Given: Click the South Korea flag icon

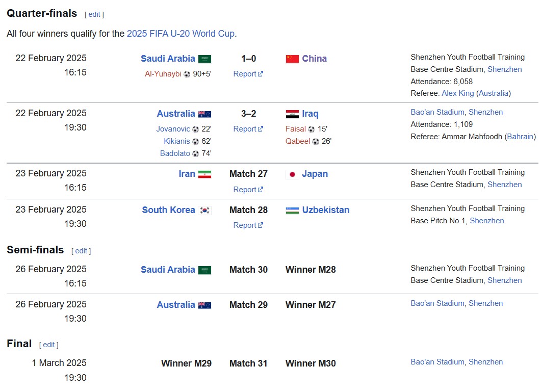Looking at the screenshot, I should [x=204, y=210].
